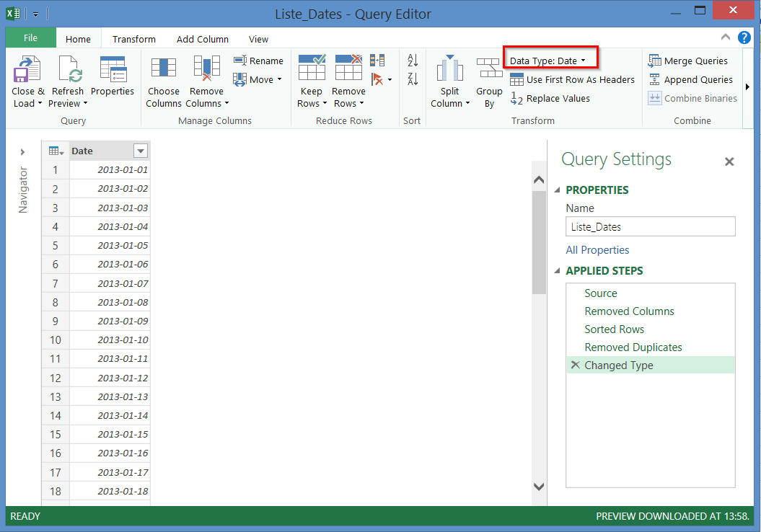Click the data preview scroll-down arrow
This screenshot has height=532, width=761.
click(539, 487)
